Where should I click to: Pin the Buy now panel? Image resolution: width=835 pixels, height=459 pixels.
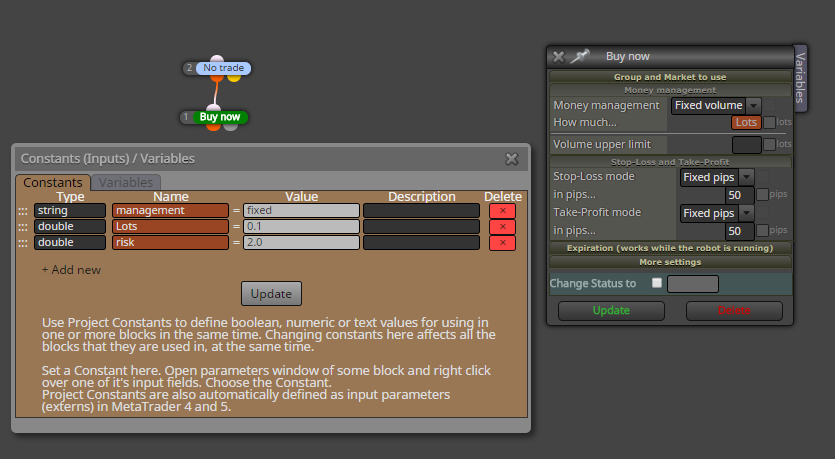pyautogui.click(x=580, y=56)
